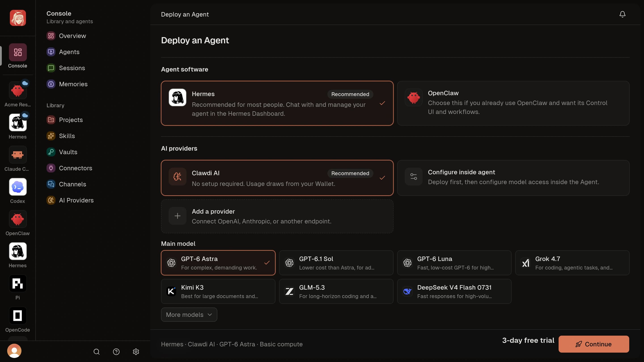644x362 pixels.
Task: Select GPT-6 Luna as main model
Action: point(454,263)
